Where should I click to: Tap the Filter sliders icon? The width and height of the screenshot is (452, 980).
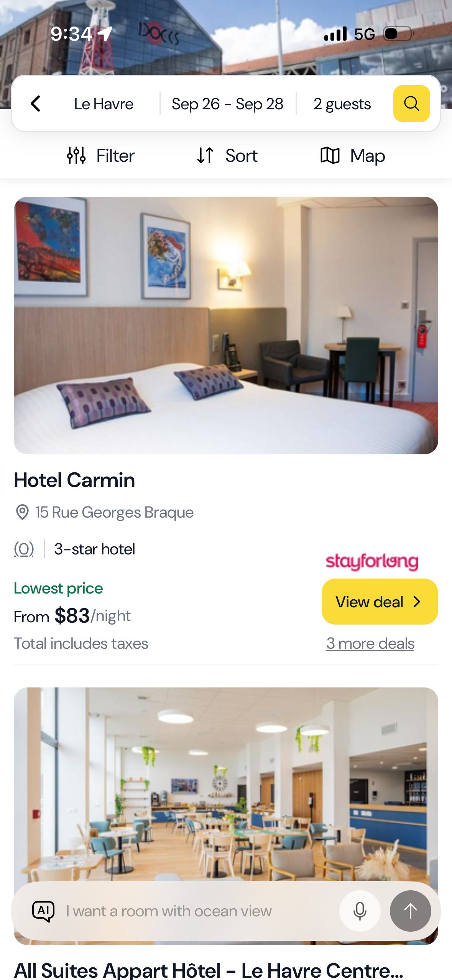tap(76, 156)
